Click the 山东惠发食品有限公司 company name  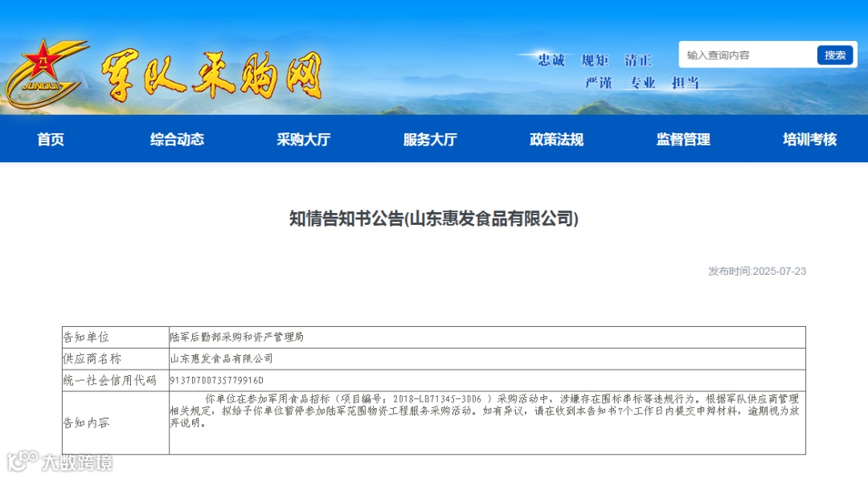222,358
